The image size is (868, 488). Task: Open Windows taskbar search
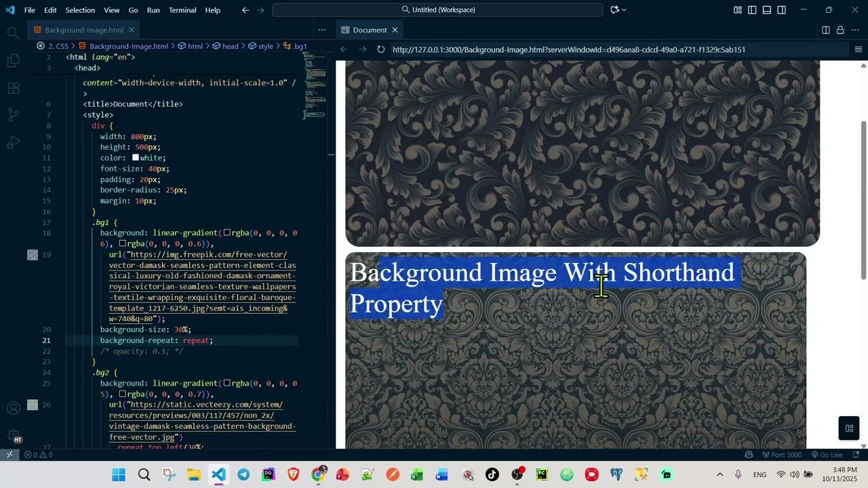tap(144, 474)
